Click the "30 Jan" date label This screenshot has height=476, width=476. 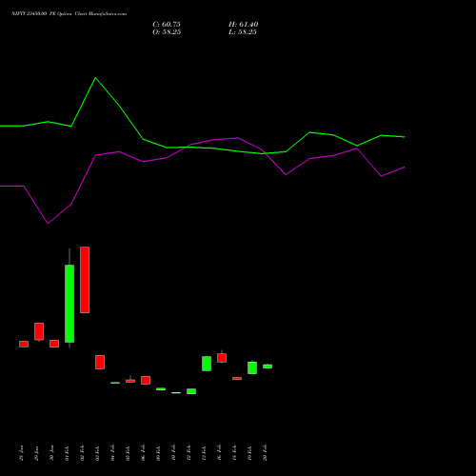coord(52,453)
